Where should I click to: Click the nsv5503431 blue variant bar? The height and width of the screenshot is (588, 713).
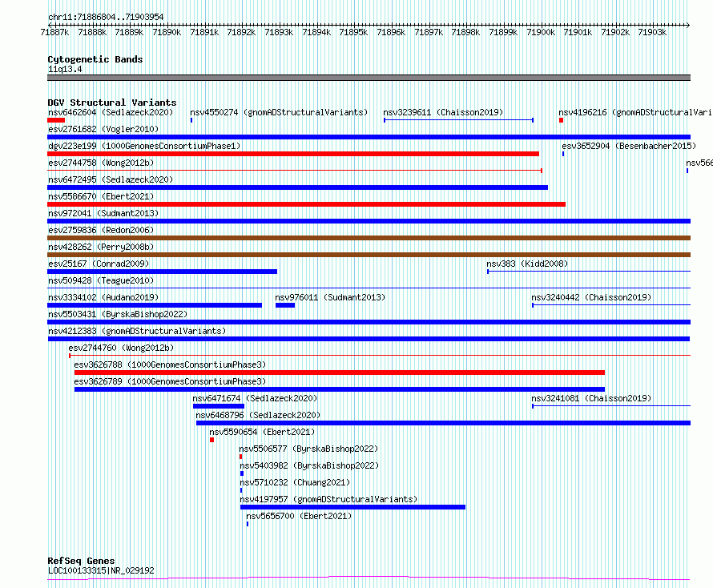[369, 322]
